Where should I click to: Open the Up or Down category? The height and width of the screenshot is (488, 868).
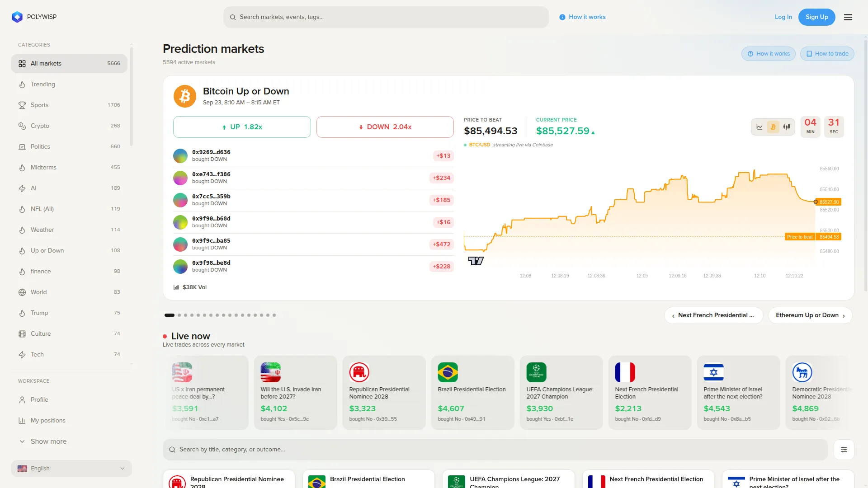(69, 251)
